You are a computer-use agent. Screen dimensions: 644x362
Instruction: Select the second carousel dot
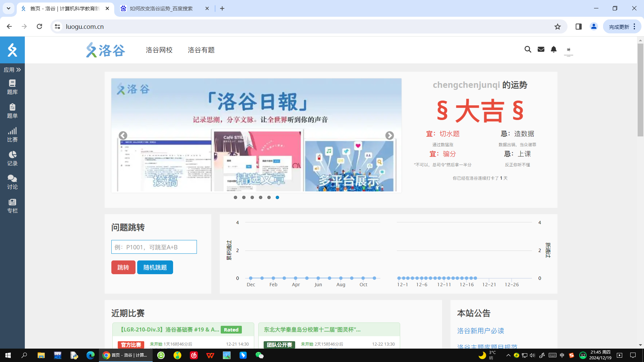[x=244, y=197]
